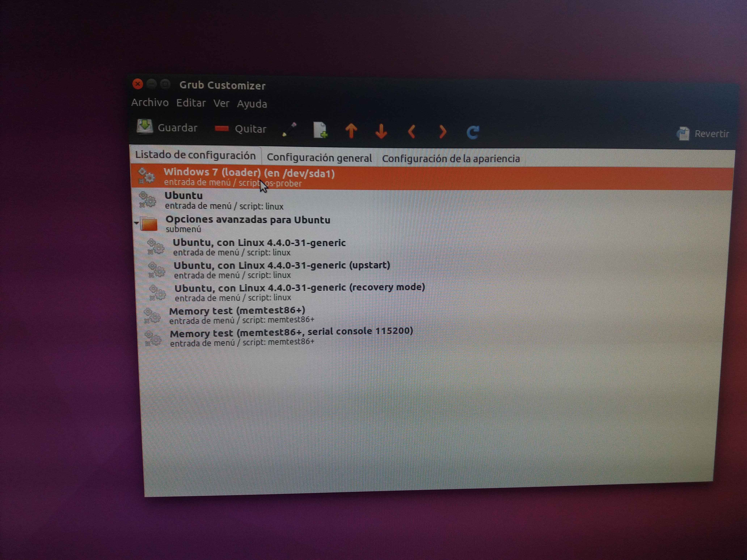Move entry up with orange arrow
The image size is (747, 560).
tap(351, 131)
